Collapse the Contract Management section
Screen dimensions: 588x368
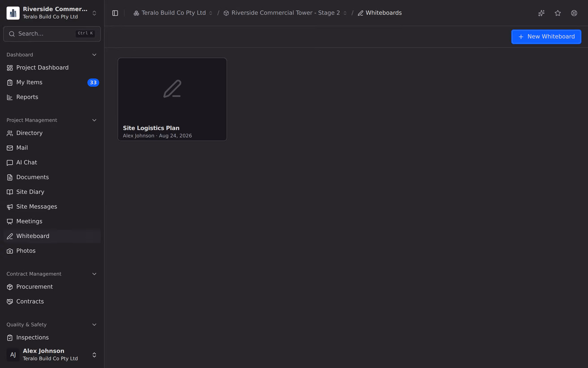pyautogui.click(x=94, y=274)
